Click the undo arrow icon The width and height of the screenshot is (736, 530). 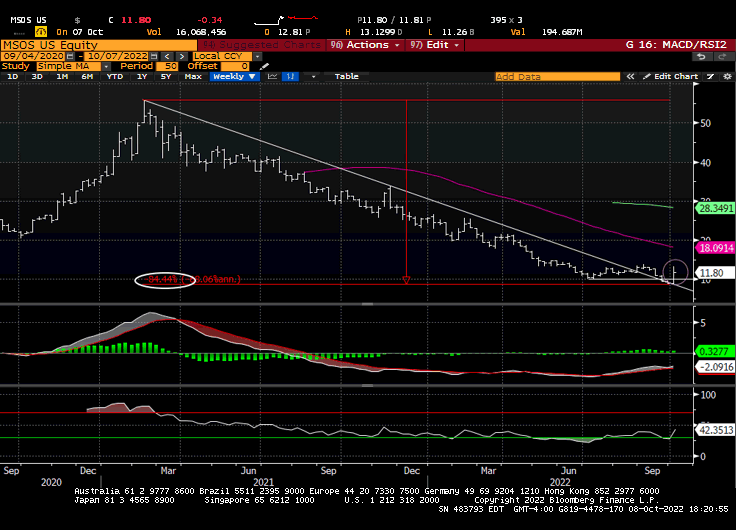tap(701, 56)
